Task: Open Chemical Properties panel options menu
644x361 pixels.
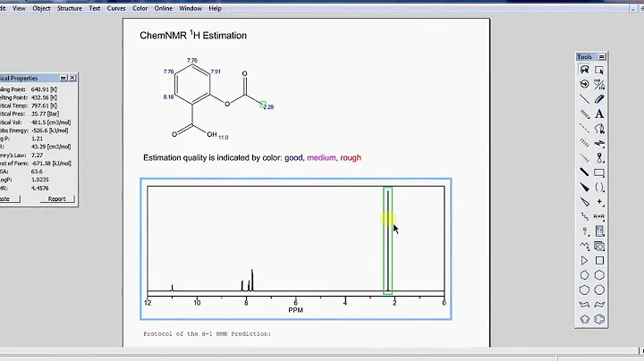Action: tap(64, 78)
